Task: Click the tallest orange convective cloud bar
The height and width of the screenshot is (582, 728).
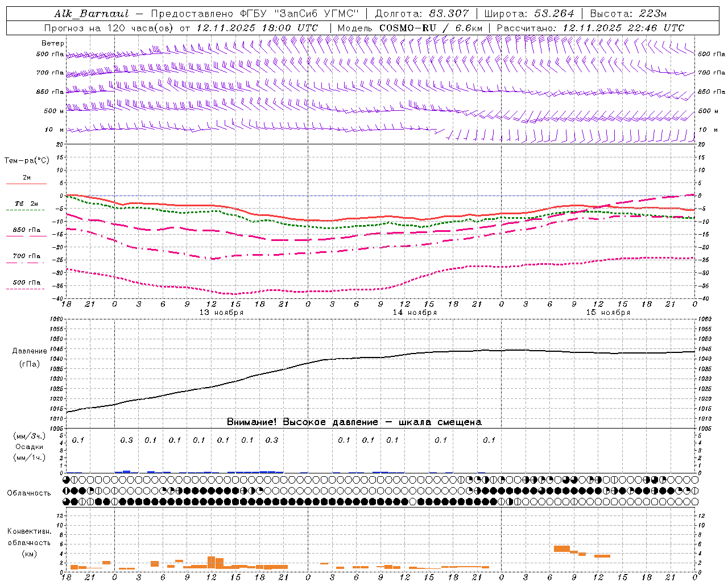Action: click(x=212, y=563)
